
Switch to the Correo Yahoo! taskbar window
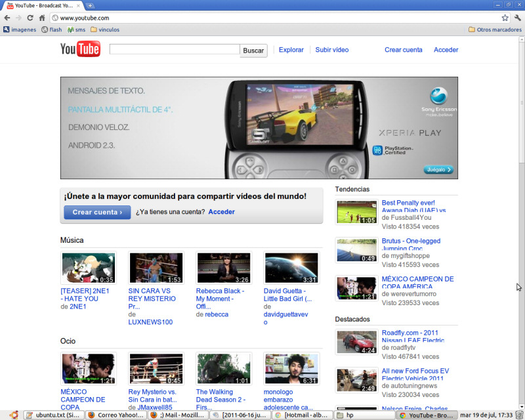[116, 415]
